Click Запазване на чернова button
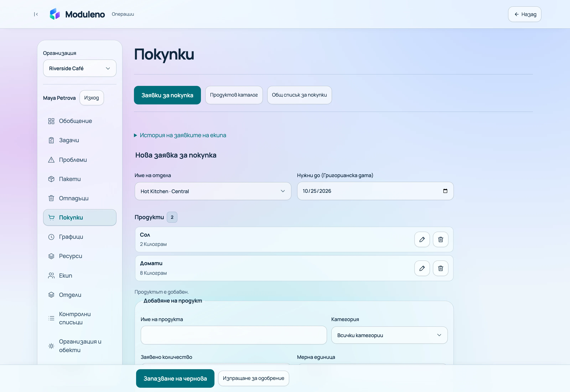This screenshot has width=570, height=392. point(175,378)
